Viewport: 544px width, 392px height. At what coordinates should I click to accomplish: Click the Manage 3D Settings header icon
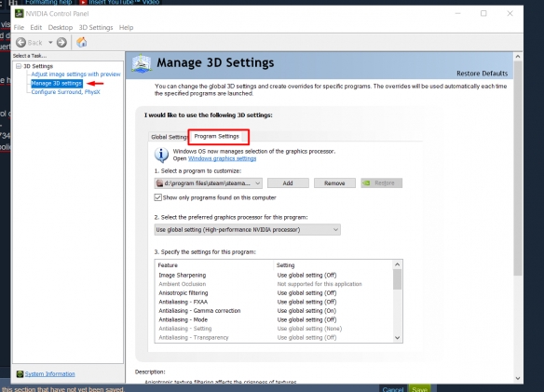[x=142, y=63]
